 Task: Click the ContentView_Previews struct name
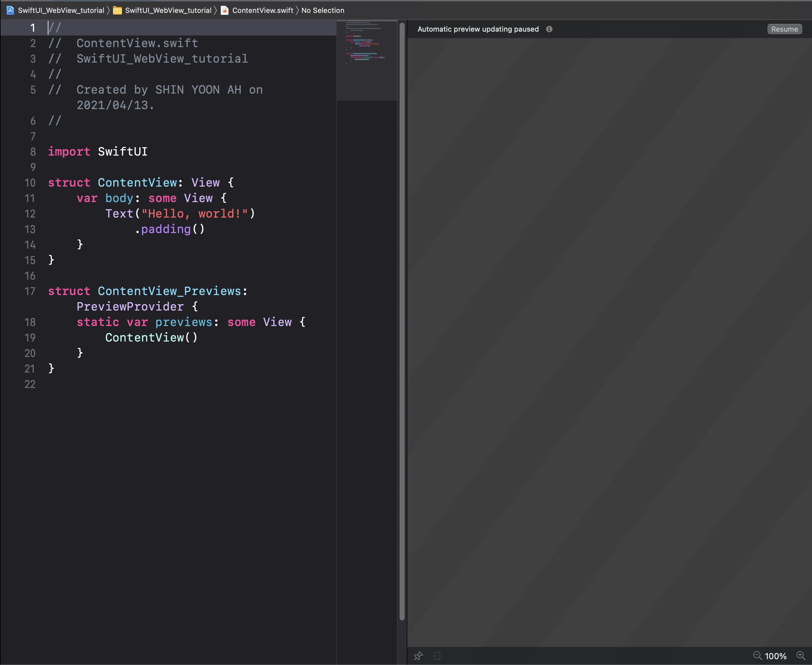click(x=169, y=291)
